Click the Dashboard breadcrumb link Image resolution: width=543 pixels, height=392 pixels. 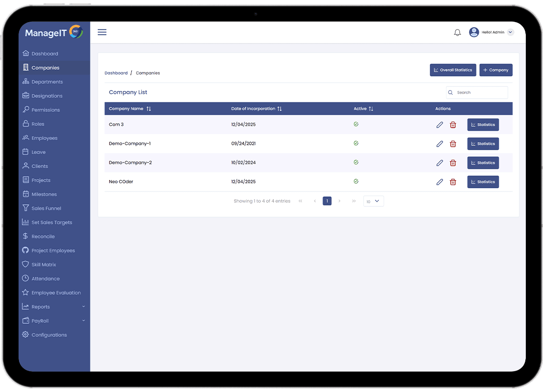coord(116,73)
